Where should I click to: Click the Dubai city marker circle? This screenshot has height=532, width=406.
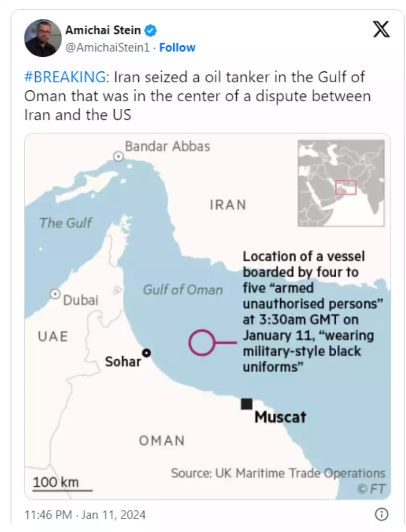tap(55, 294)
